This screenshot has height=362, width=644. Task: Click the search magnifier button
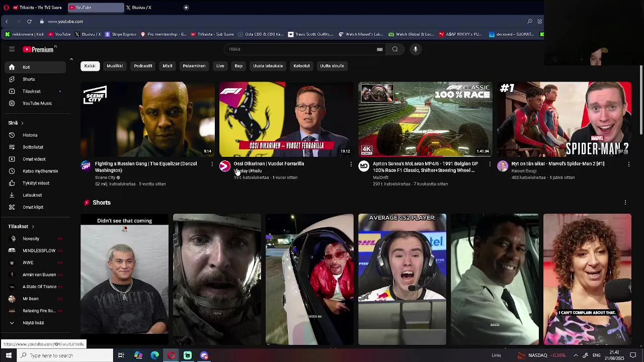point(395,49)
